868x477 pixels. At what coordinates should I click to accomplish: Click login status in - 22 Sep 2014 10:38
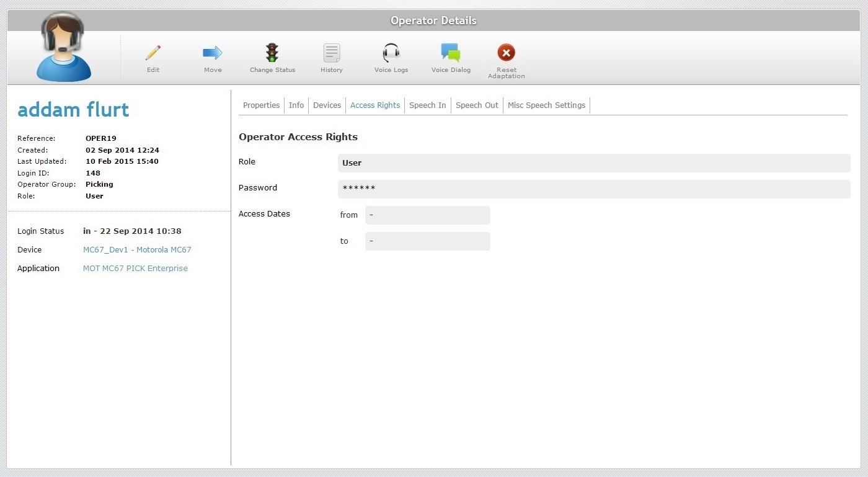[x=132, y=231]
